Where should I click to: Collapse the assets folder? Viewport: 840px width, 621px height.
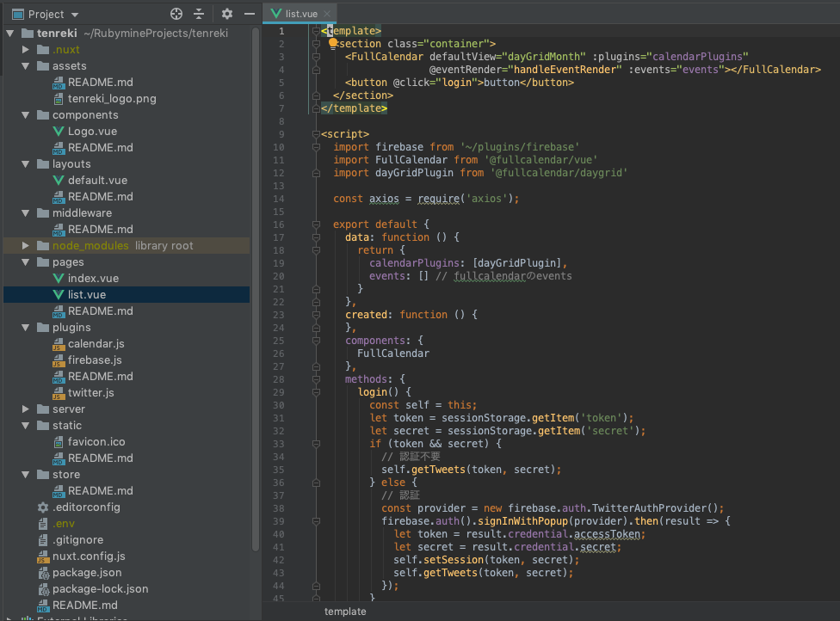(x=25, y=66)
